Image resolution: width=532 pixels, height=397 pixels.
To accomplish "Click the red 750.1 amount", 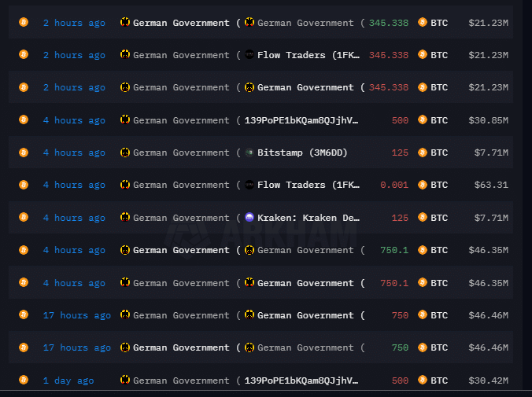I will point(394,283).
